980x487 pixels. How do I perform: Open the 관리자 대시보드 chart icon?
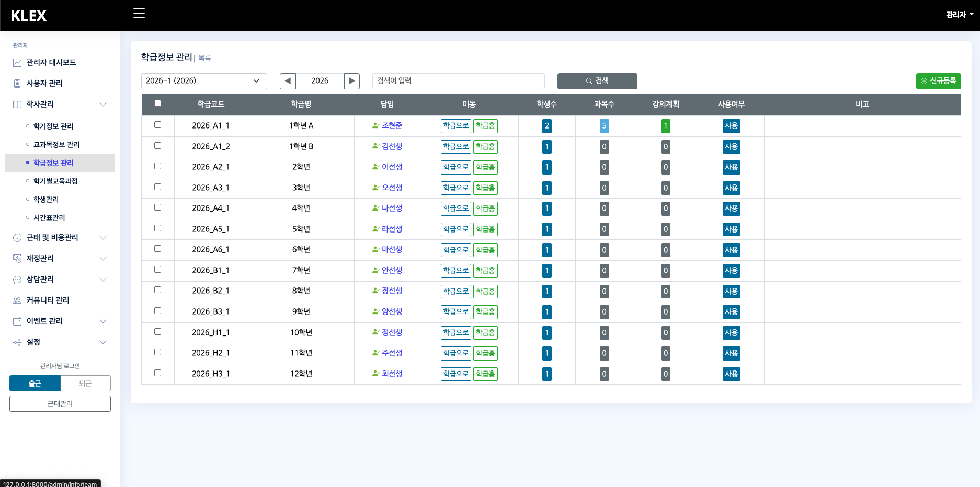[17, 63]
